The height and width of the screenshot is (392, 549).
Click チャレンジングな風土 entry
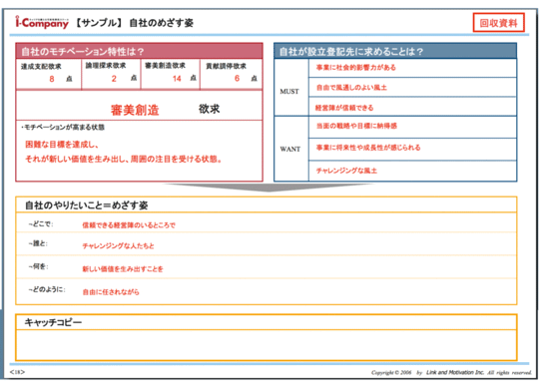coord(346,171)
